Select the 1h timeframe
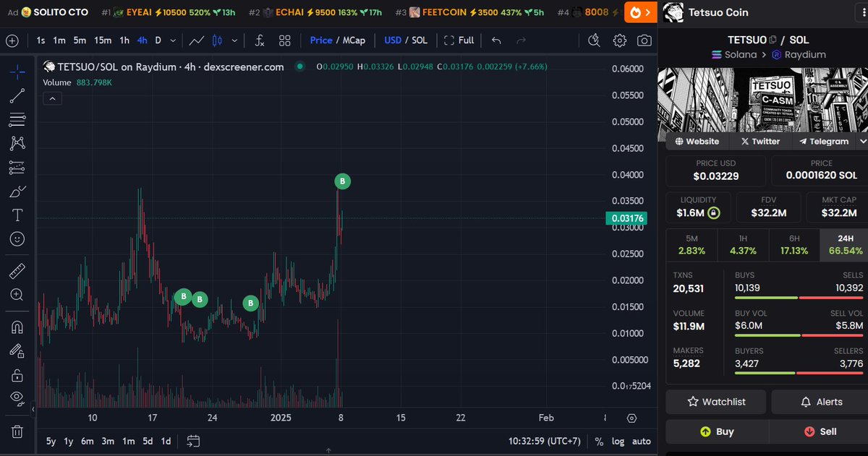Image resolution: width=868 pixels, height=456 pixels. (124, 40)
